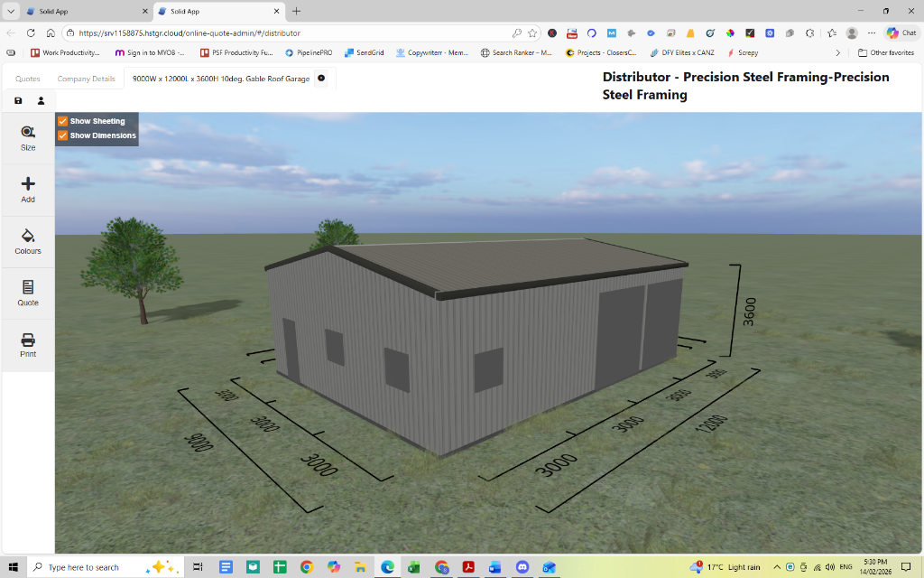
Task: Select the first Solid App browser tab
Action: [87, 11]
